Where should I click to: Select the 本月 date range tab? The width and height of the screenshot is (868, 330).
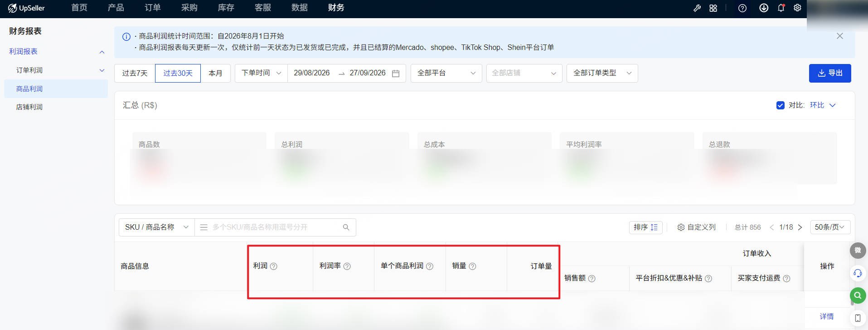[x=215, y=73]
